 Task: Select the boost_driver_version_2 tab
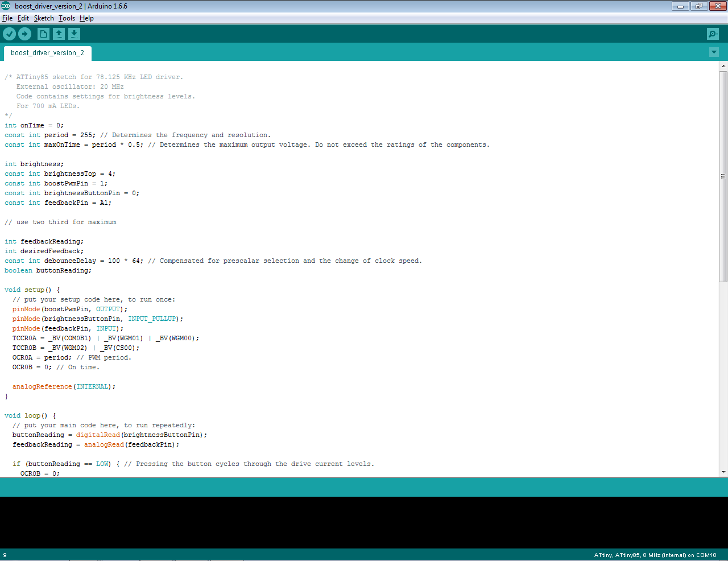47,53
